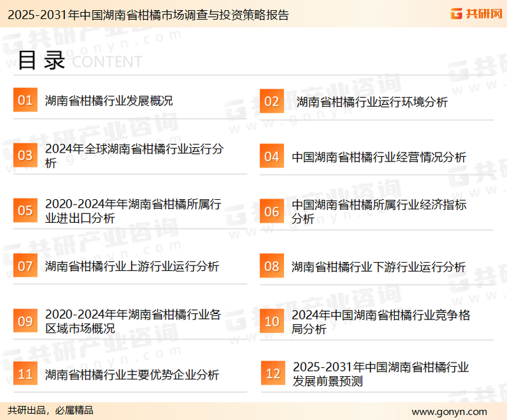Select the orange 01 chapter badge

(25, 100)
